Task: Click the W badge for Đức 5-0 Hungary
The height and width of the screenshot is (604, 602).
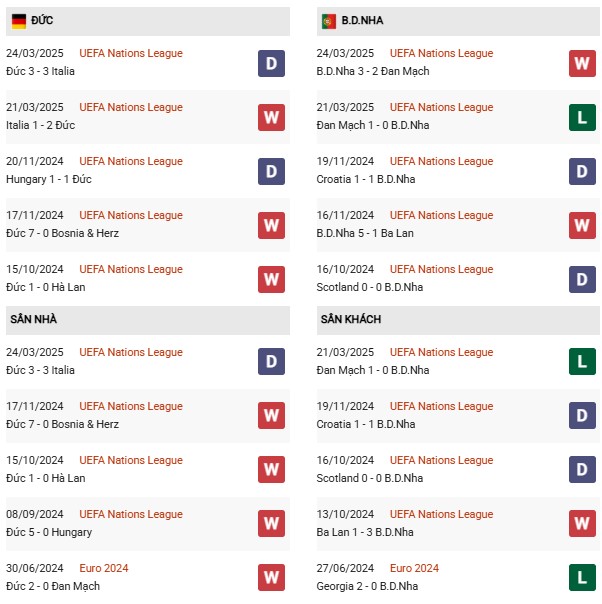Action: pos(271,523)
